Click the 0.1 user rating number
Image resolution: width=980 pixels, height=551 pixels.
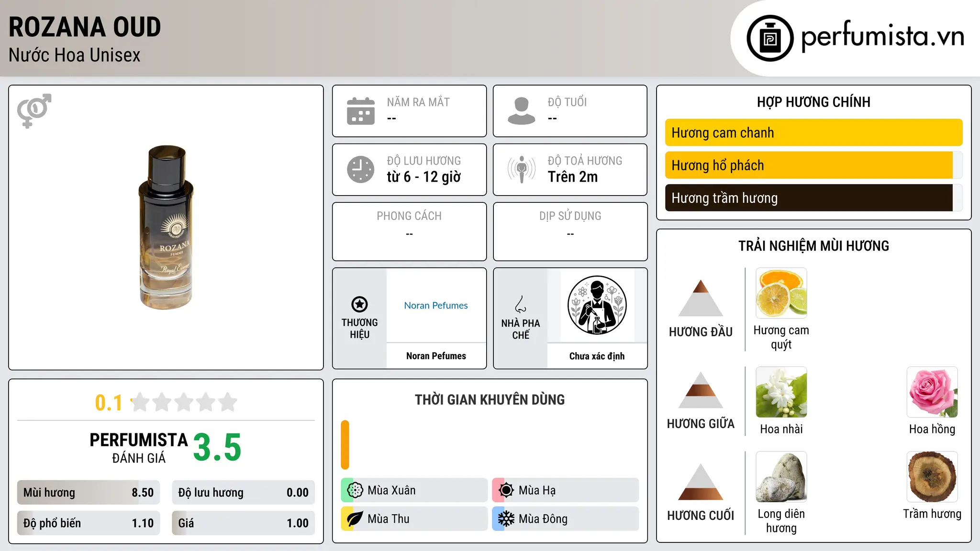109,403
